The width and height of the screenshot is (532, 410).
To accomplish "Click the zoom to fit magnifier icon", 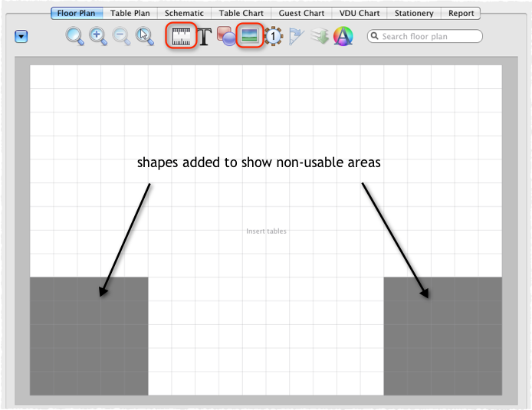I will coord(75,36).
